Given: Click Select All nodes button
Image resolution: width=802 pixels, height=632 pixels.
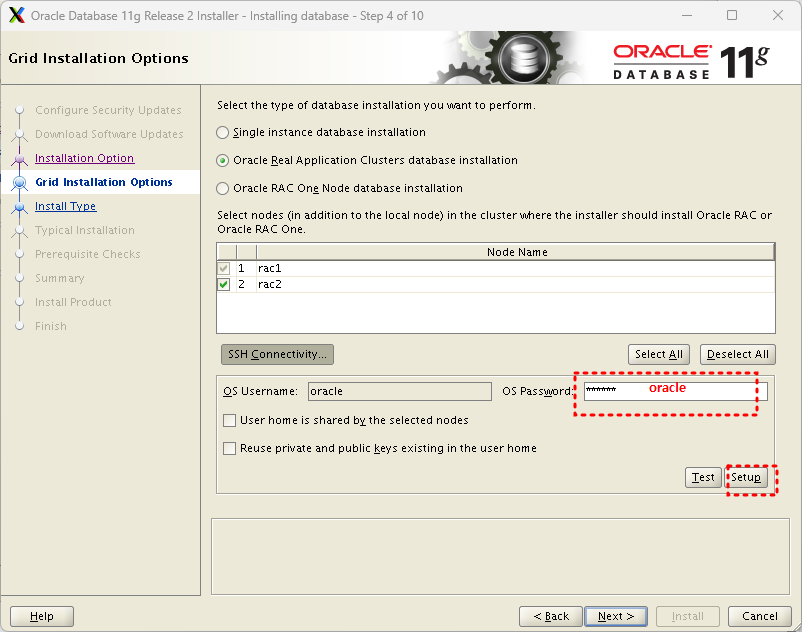Looking at the screenshot, I should [659, 354].
